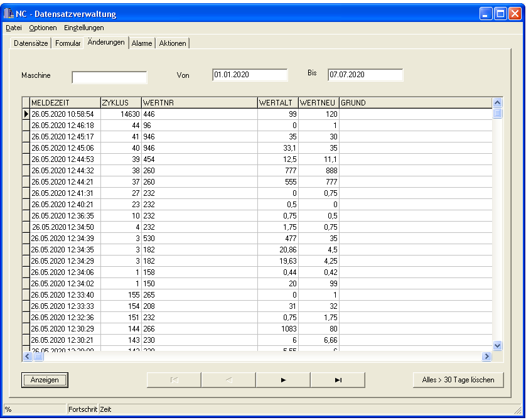Click horizontal scroll right arrow

coord(486,356)
